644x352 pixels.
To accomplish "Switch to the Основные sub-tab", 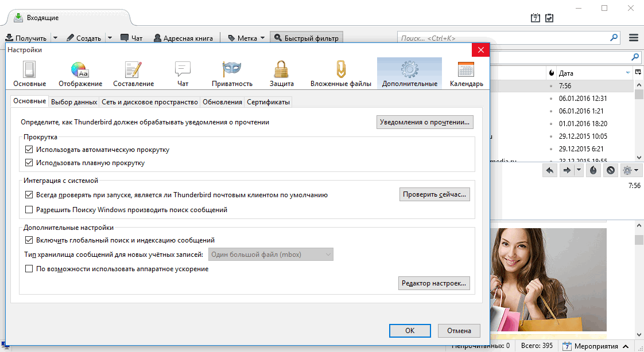I will pyautogui.click(x=30, y=101).
